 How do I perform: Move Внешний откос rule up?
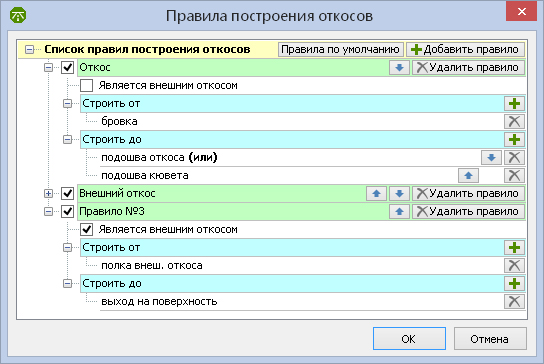(x=376, y=194)
